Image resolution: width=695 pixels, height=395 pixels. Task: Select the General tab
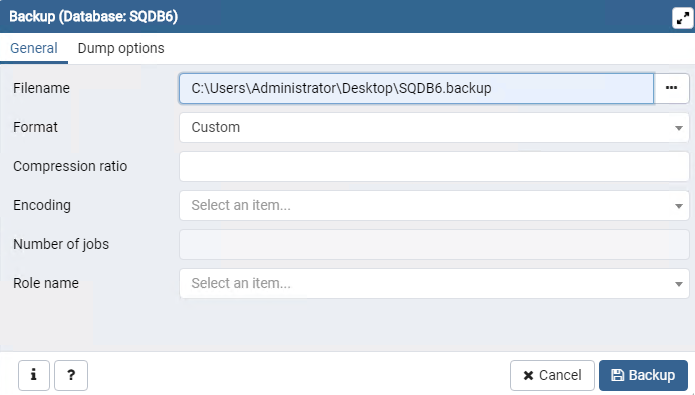34,48
